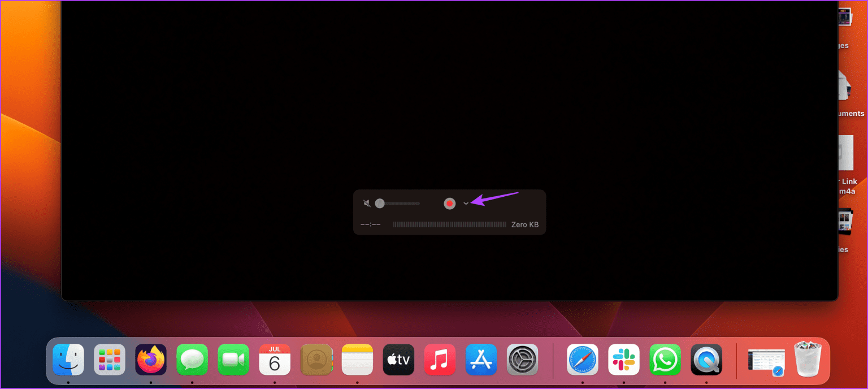Click the audio level meter bar
868x389 pixels.
tap(449, 224)
